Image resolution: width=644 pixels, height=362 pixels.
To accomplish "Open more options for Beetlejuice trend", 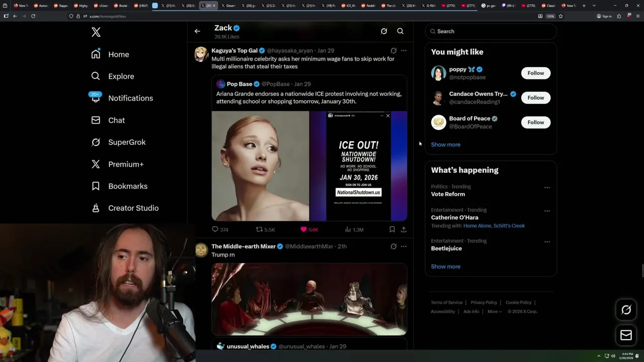I will pos(547,242).
